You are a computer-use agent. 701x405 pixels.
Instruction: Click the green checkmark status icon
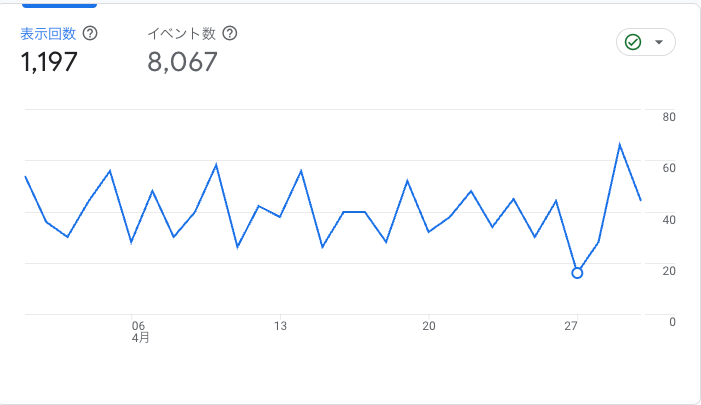633,42
